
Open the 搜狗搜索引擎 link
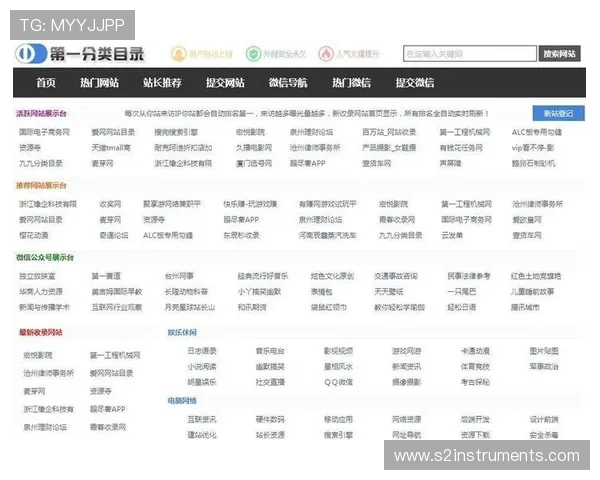(176, 132)
